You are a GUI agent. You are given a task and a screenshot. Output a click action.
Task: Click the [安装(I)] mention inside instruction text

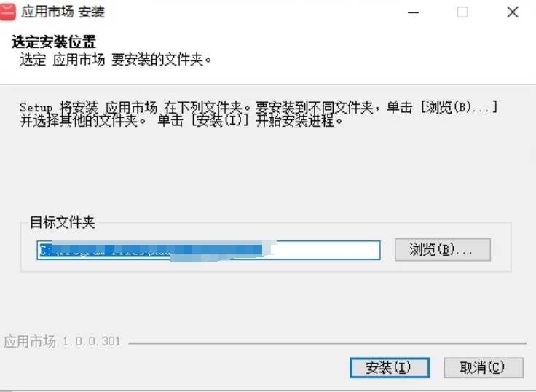219,121
